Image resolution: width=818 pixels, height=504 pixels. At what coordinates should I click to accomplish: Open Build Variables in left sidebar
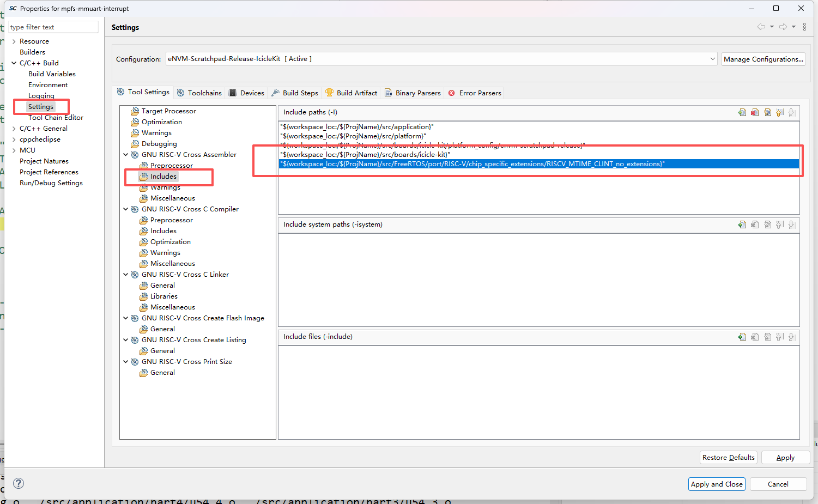click(52, 74)
